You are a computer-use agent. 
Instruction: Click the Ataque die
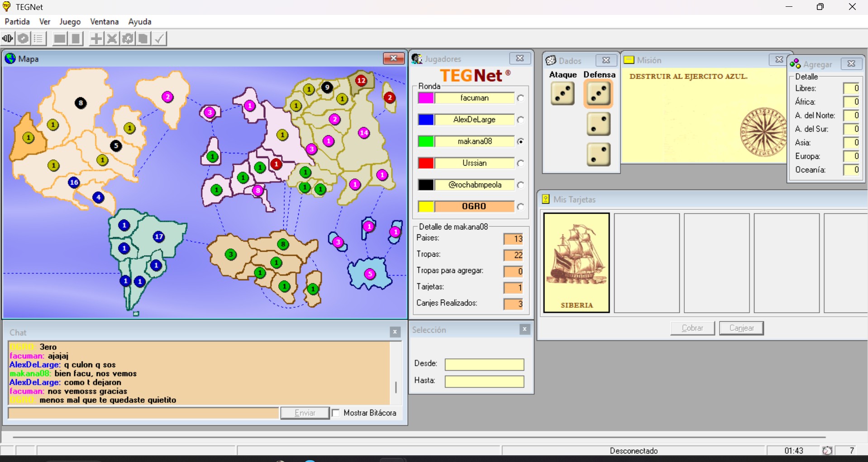click(x=563, y=94)
